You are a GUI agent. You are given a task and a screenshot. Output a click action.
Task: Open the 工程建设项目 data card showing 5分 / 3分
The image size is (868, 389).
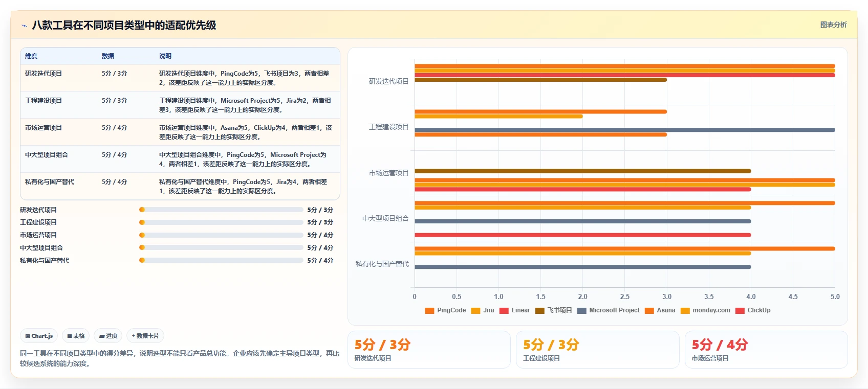pos(597,350)
